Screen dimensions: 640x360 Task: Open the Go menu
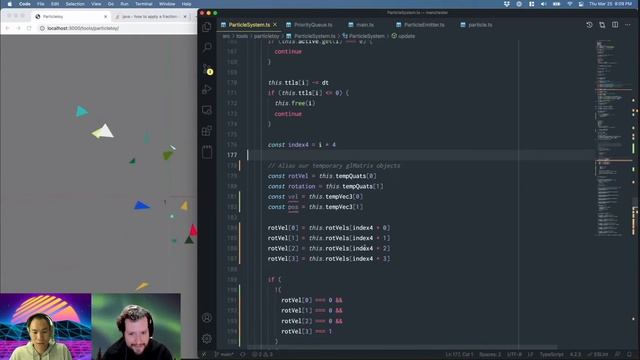tap(111, 4)
